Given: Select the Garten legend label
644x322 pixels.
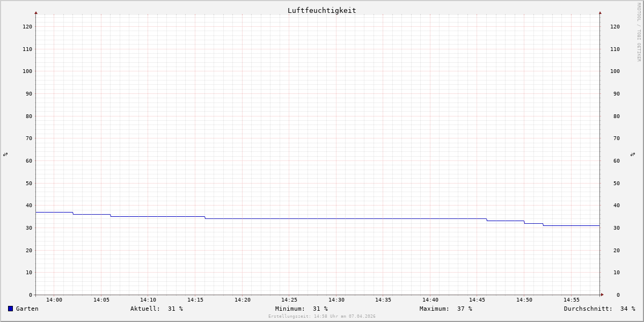Looking at the screenshot, I should coord(27,309).
